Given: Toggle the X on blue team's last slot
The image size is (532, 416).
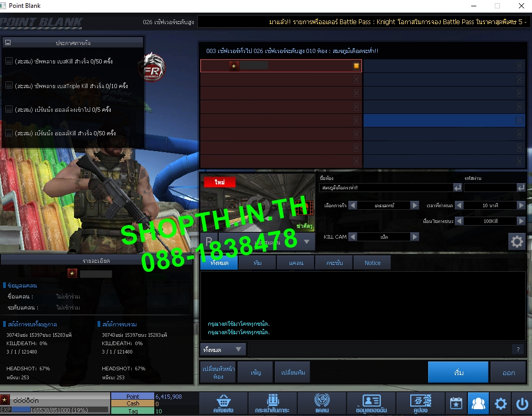Looking at the screenshot, I should tap(519, 161).
